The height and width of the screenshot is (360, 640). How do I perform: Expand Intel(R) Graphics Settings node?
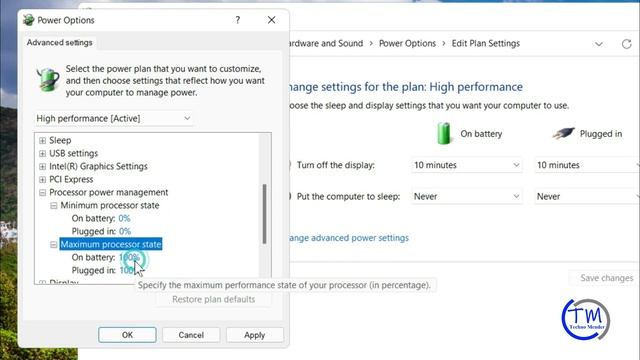click(x=42, y=167)
